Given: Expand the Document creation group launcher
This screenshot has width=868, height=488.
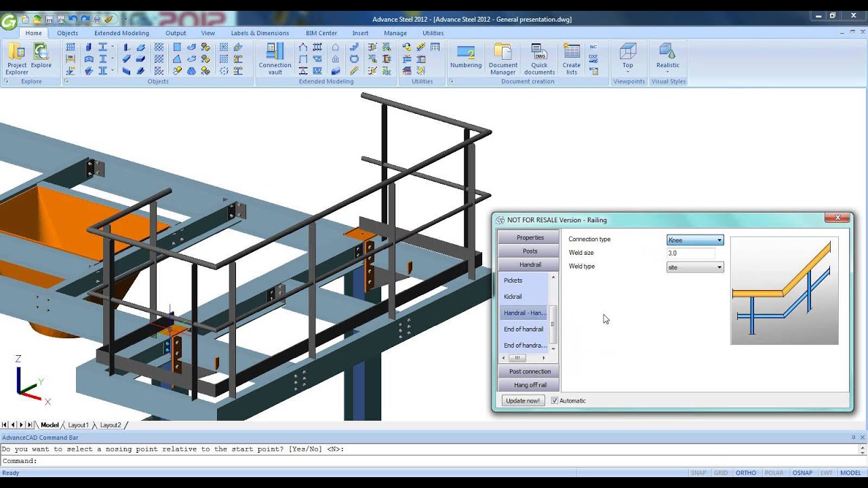Looking at the screenshot, I should (452, 81).
